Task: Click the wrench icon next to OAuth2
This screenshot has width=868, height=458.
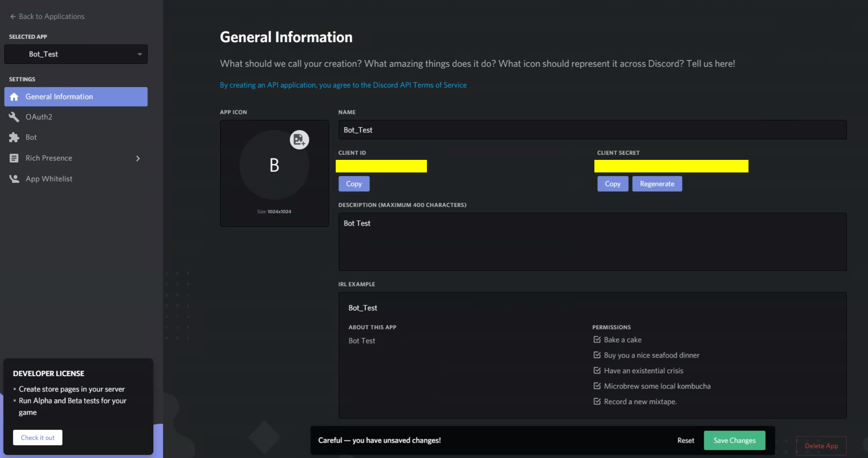Action: click(x=14, y=117)
